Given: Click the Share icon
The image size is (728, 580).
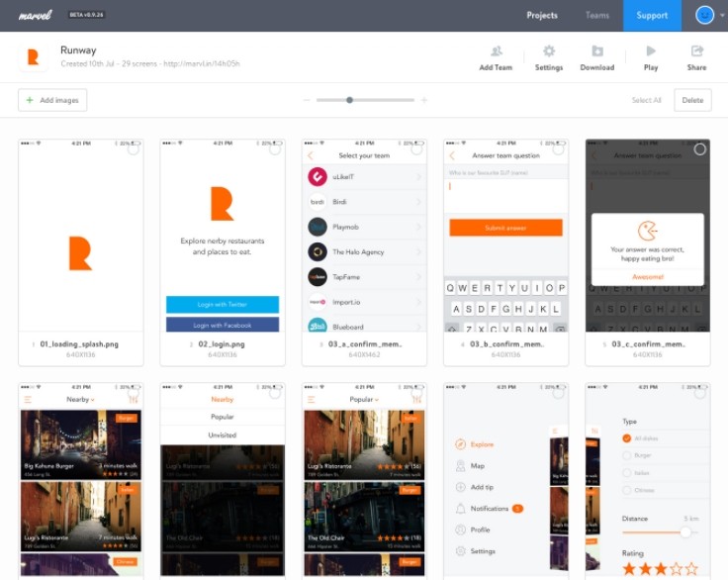Looking at the screenshot, I should [x=697, y=50].
